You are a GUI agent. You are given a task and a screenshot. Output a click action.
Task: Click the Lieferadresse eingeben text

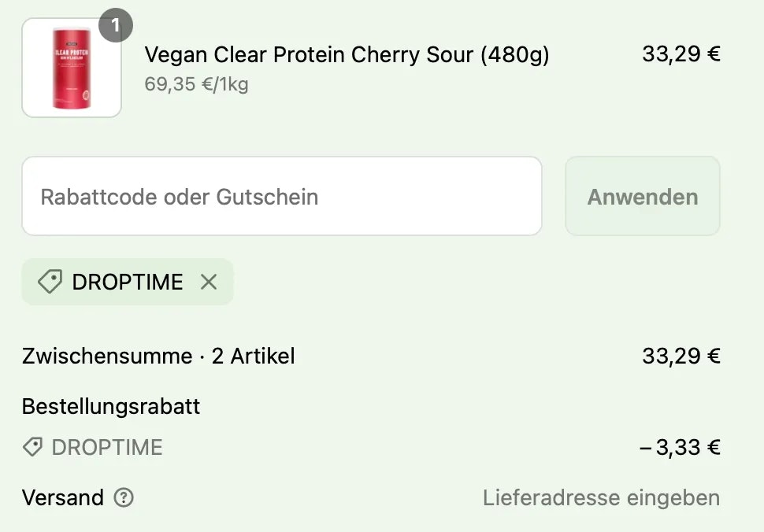[x=601, y=497]
